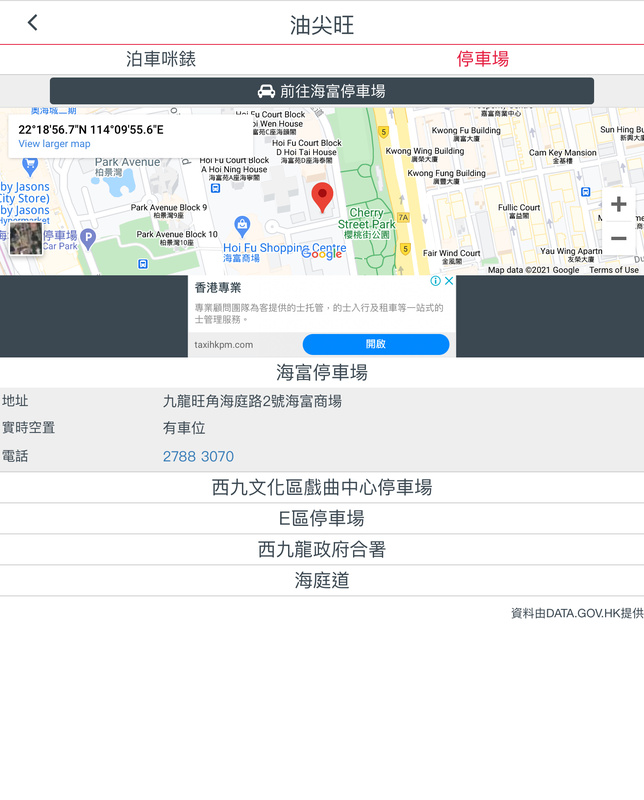The image size is (644, 800).
Task: Expand 西九文化區戲曲中心停車場 entry
Action: click(321, 487)
